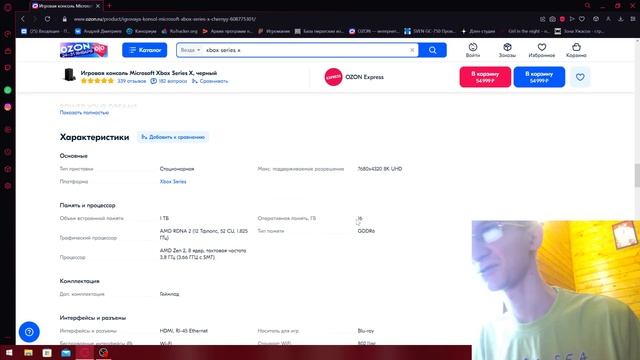Add to cart with blue В корзину button
The height and width of the screenshot is (360, 640).
[539, 77]
